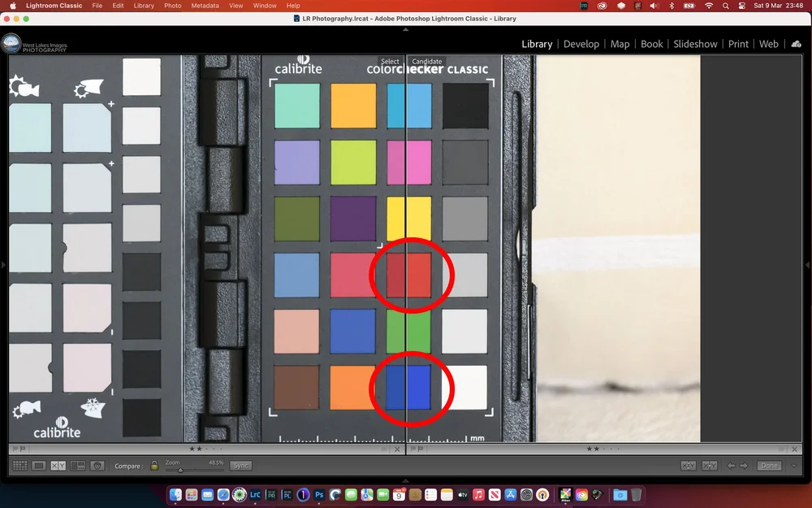The image size is (812, 508).
Task: Deselect the Candidate photo with its X
Action: point(794,449)
